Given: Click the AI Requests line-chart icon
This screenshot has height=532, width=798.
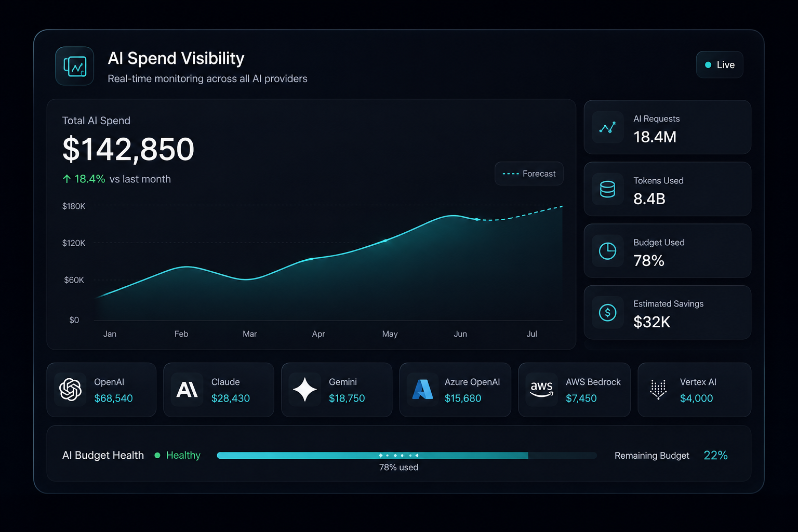Looking at the screenshot, I should (x=607, y=127).
